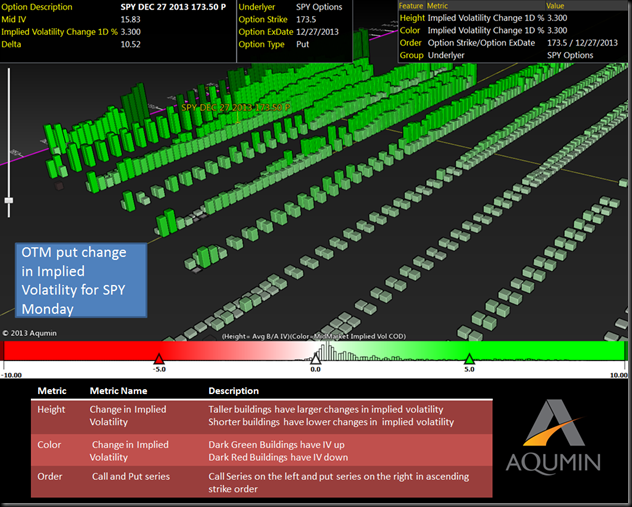
Task: Click the Aqumin logo
Action: (553, 436)
